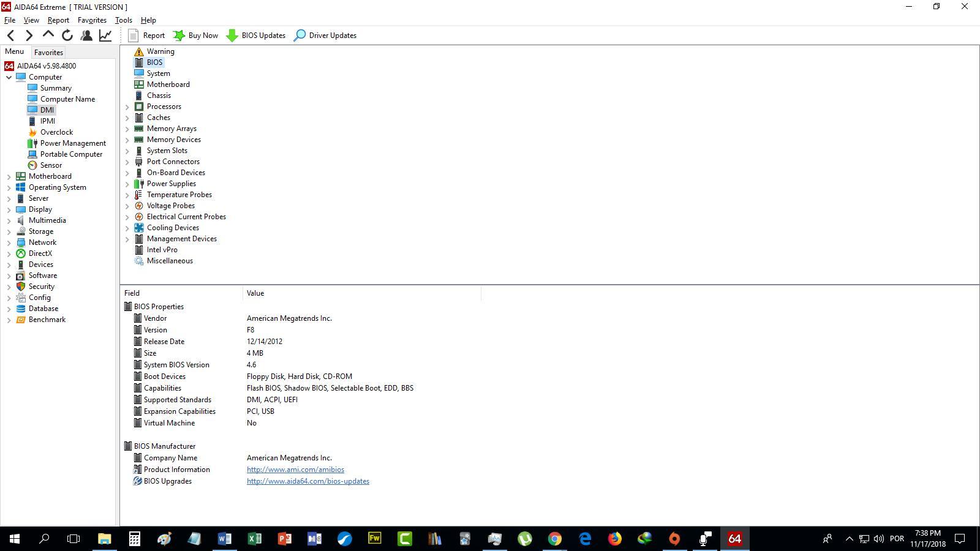The width and height of the screenshot is (980, 551).
Task: Expand the Cooling Devices DMI entry
Action: coord(127,228)
